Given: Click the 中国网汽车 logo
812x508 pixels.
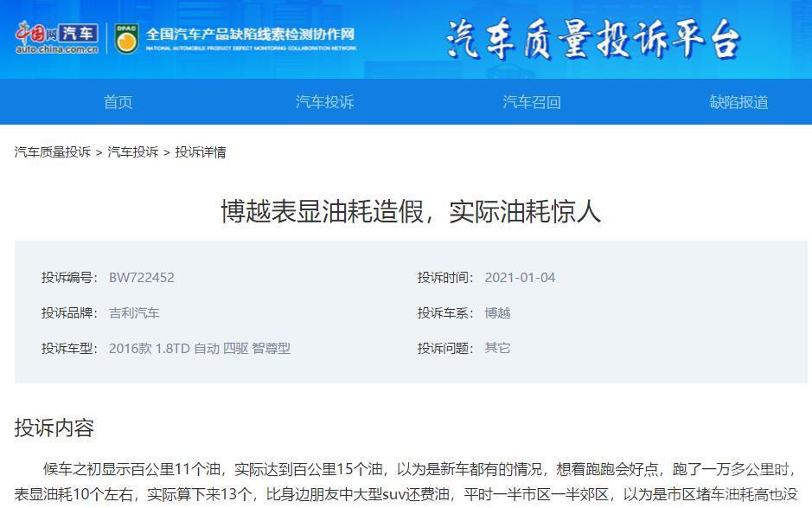Looking at the screenshot, I should (57, 38).
